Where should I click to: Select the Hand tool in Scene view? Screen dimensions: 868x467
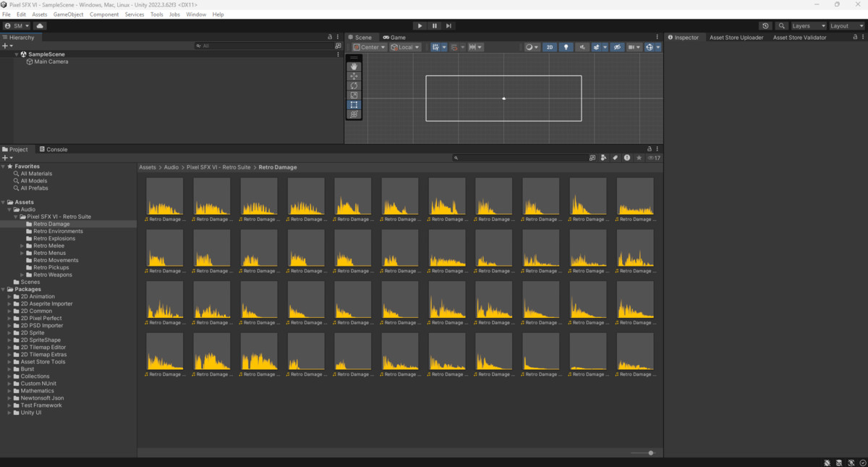click(x=354, y=67)
